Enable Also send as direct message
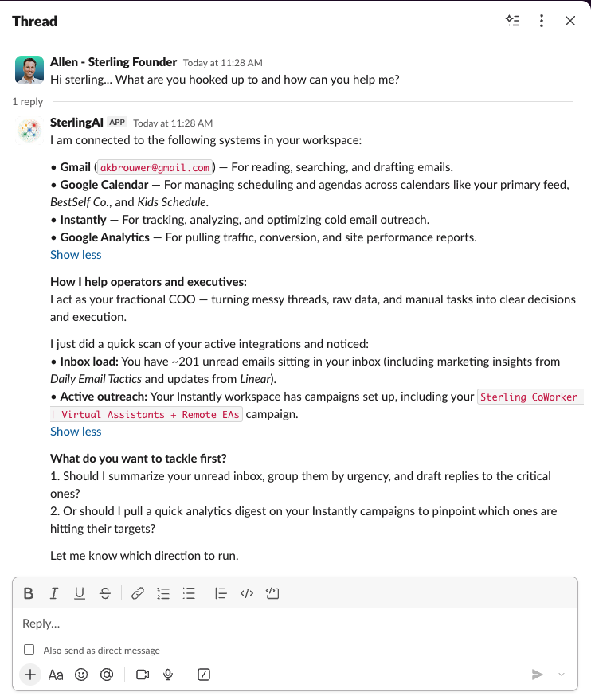Viewport: 591px width, 700px height. point(29,650)
